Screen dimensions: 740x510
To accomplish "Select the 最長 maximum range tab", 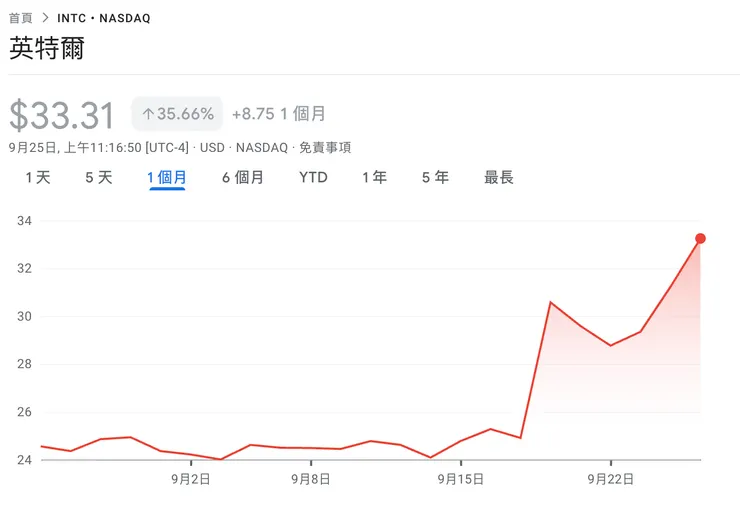I will tap(499, 177).
